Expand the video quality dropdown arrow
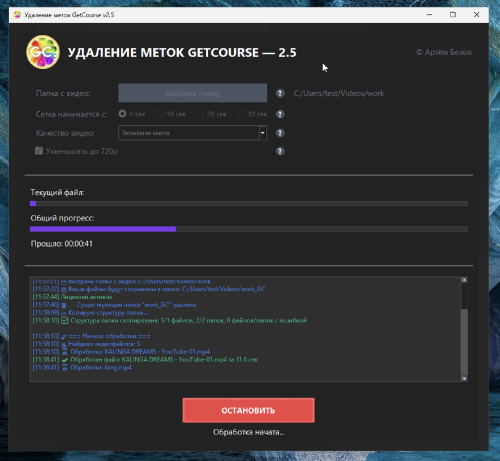Viewport: 500px width, 461px height. [x=263, y=133]
